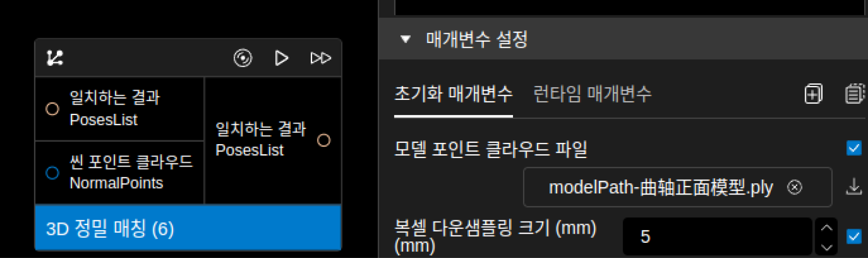Click the add parameter plus icon
Viewport: 868px width, 258px height.
[x=813, y=94]
